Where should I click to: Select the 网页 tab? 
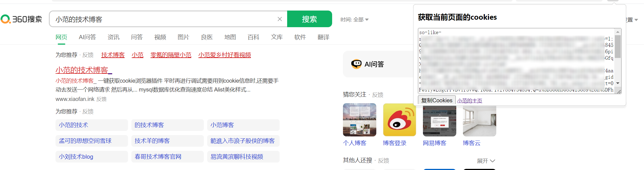click(61, 37)
